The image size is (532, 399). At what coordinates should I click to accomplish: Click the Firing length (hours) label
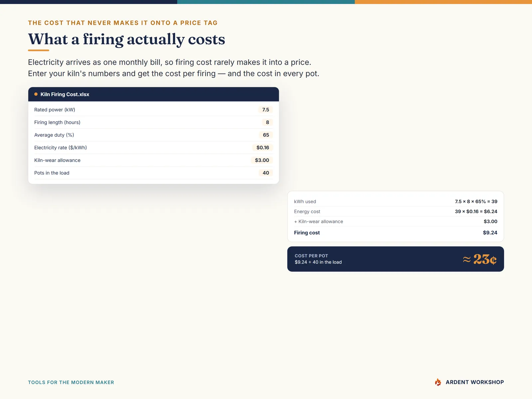click(57, 122)
